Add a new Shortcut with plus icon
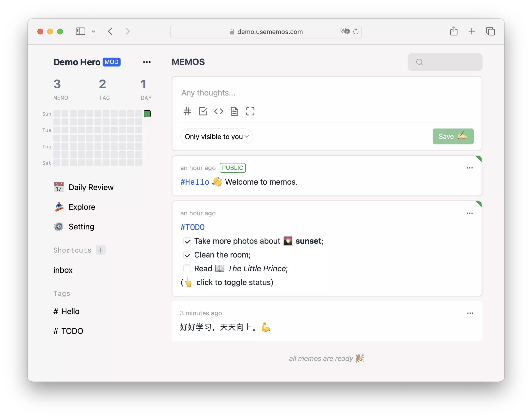The height and width of the screenshot is (418, 532). pyautogui.click(x=100, y=250)
